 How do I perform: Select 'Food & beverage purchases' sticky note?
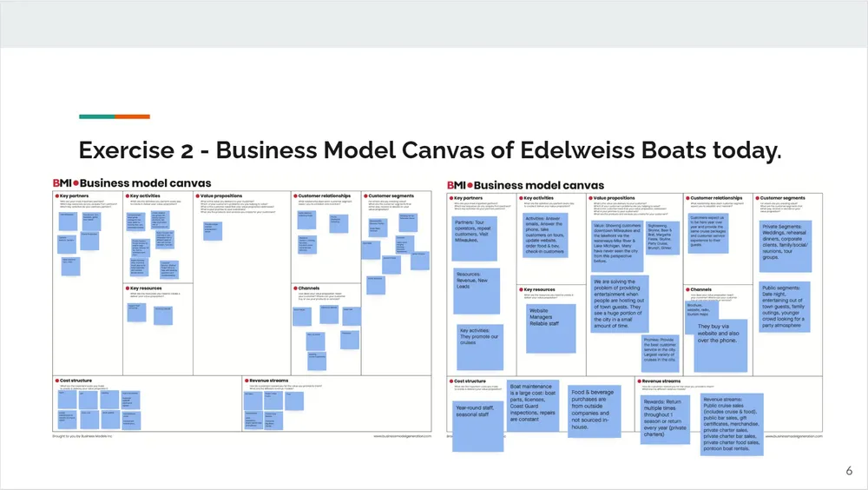(x=595, y=412)
